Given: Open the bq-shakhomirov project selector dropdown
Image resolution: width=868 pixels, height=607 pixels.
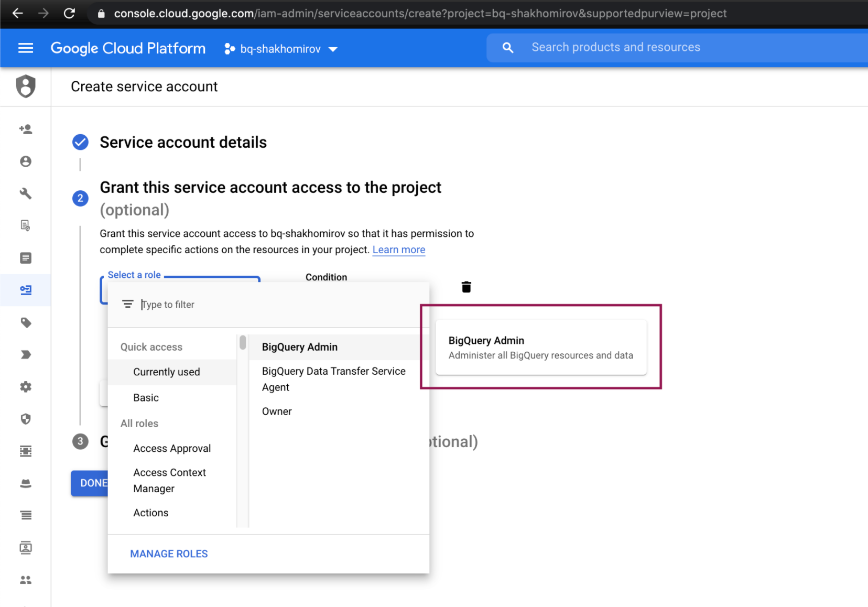Looking at the screenshot, I should coord(281,49).
